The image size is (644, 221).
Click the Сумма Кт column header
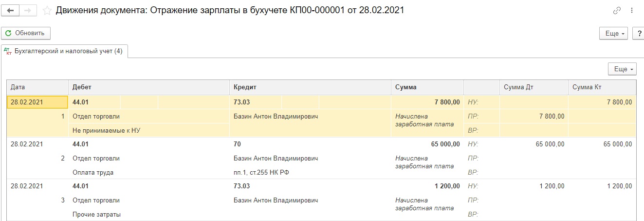602,87
